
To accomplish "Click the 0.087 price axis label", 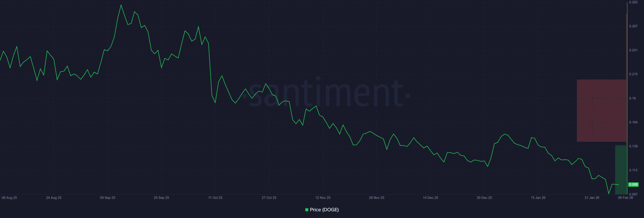I will coord(633,194).
